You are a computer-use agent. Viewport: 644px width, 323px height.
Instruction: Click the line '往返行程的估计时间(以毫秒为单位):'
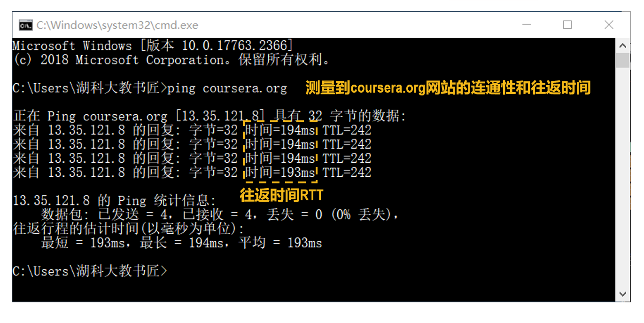click(129, 229)
